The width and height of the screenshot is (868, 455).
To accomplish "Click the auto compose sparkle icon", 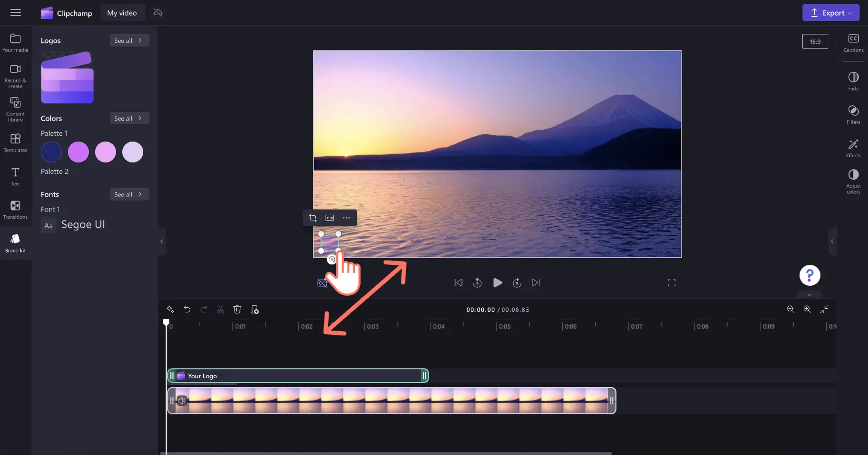I will click(x=170, y=309).
